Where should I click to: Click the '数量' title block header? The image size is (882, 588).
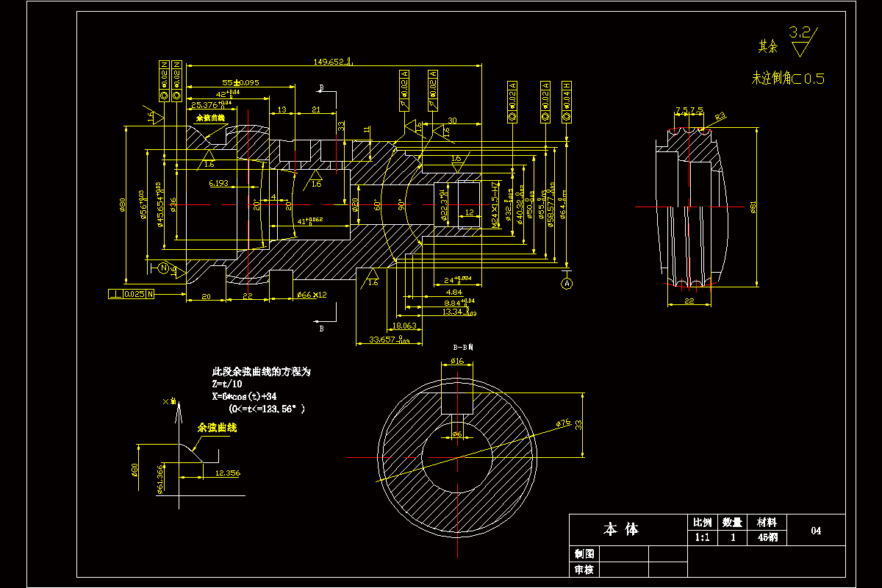[732, 523]
